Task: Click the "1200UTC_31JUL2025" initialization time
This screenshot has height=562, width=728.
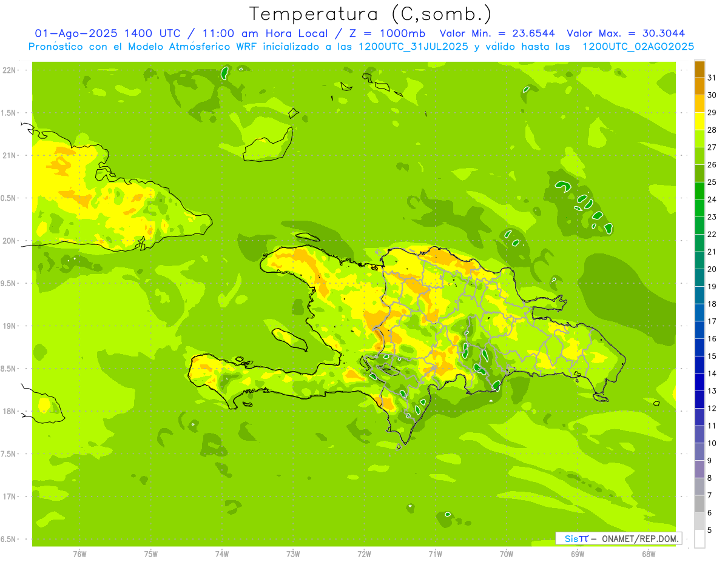Action: point(413,47)
